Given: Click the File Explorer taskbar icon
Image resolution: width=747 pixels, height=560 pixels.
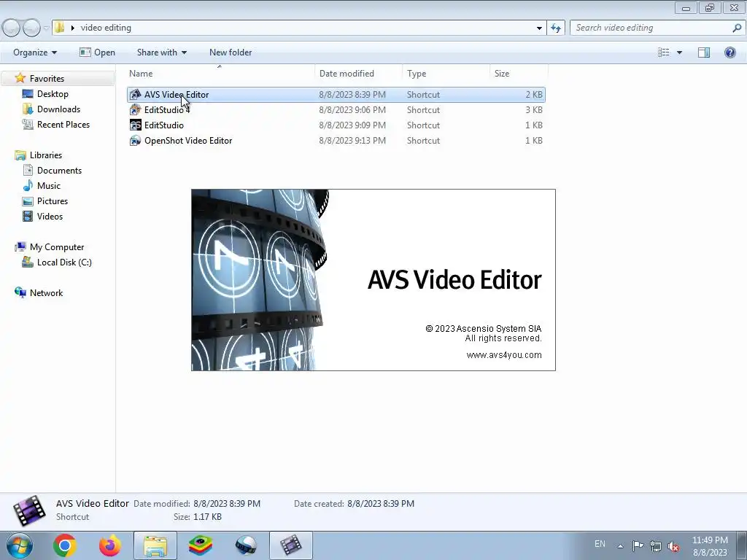Looking at the screenshot, I should click(155, 545).
